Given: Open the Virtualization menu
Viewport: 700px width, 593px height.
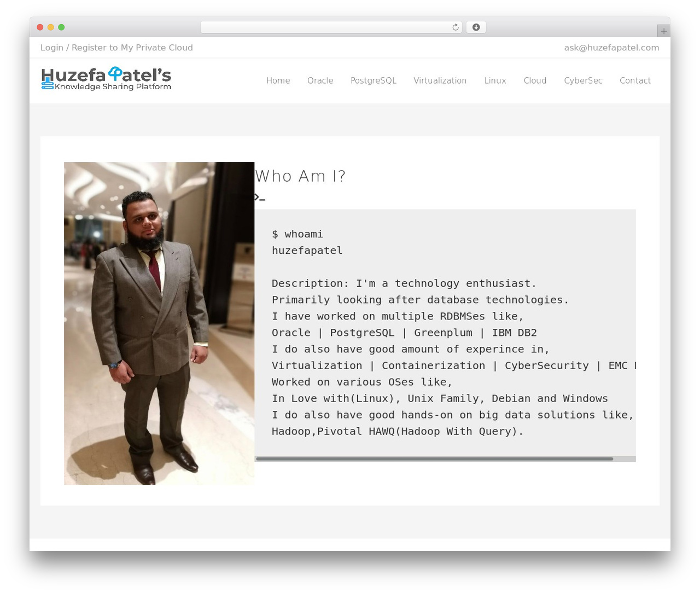Looking at the screenshot, I should click(x=440, y=80).
